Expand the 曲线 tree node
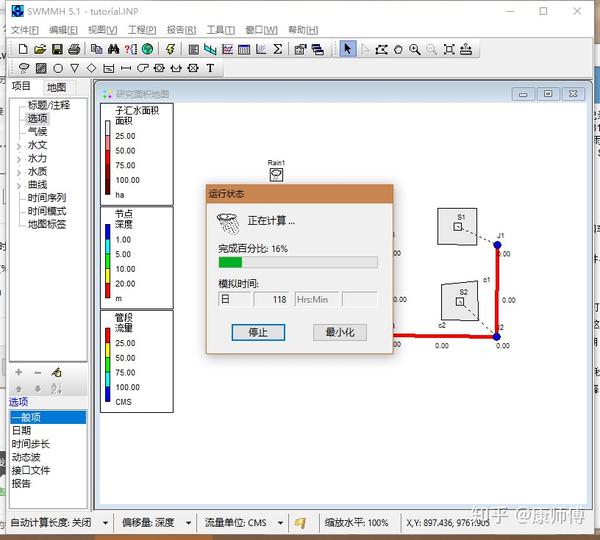 pyautogui.click(x=18, y=186)
